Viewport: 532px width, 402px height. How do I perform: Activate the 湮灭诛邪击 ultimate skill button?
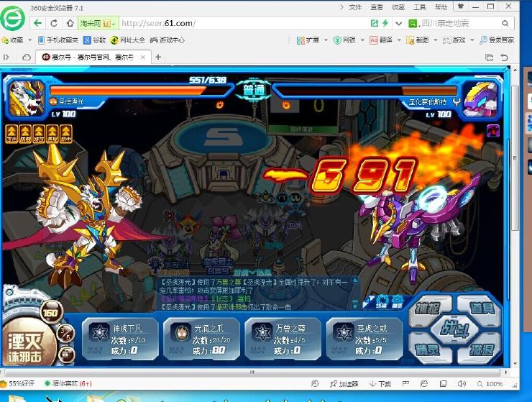[x=27, y=344]
